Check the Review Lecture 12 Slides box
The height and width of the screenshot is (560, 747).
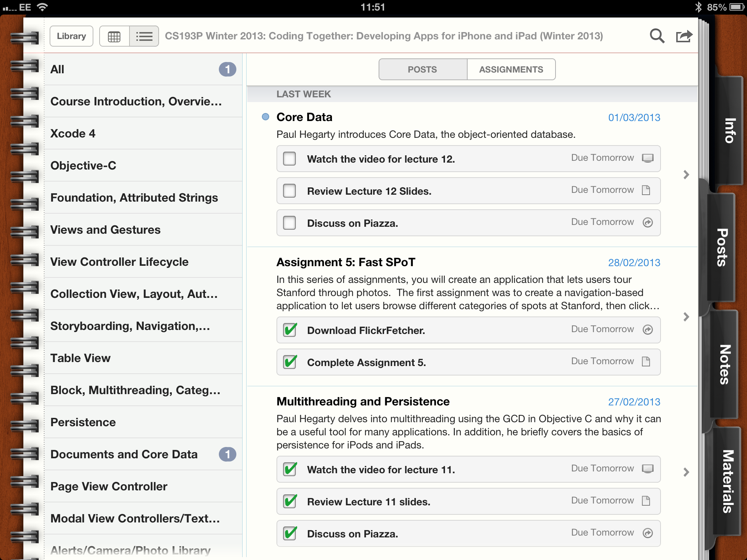tap(290, 191)
